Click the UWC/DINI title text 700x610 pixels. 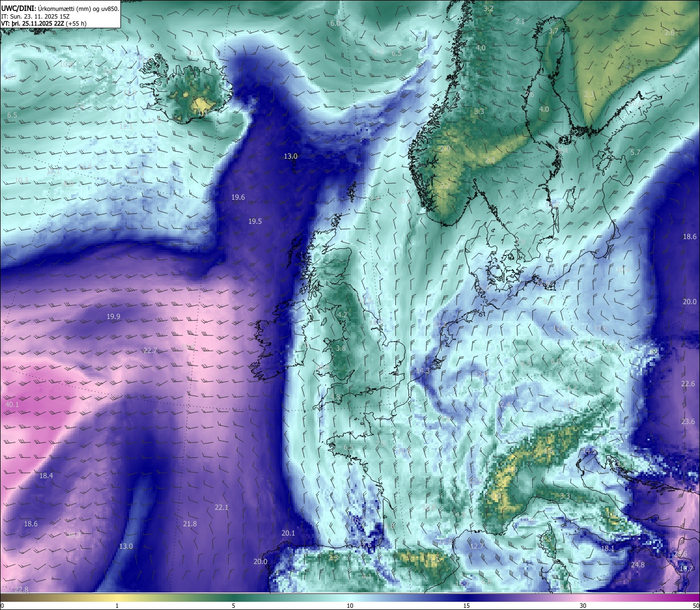pyautogui.click(x=60, y=8)
